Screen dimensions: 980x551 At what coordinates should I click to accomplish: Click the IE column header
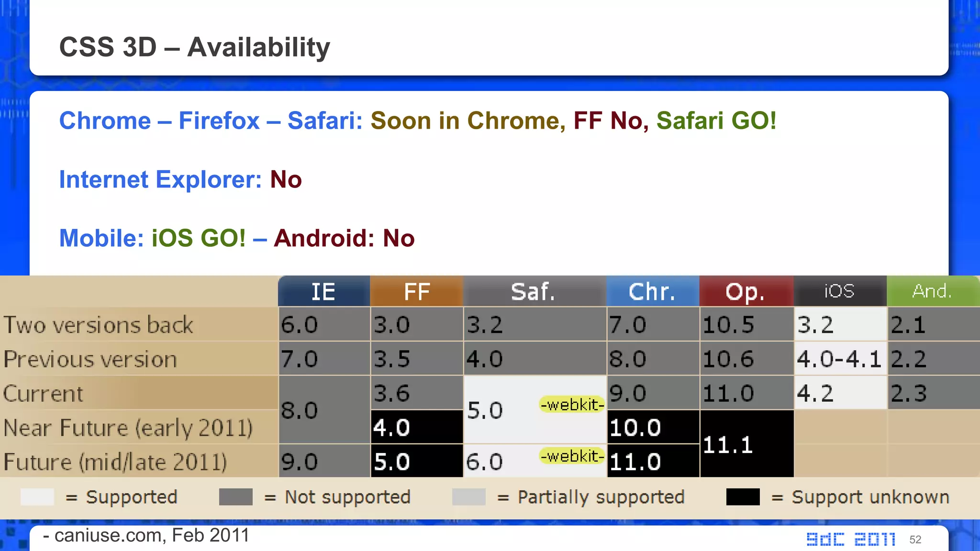click(323, 291)
